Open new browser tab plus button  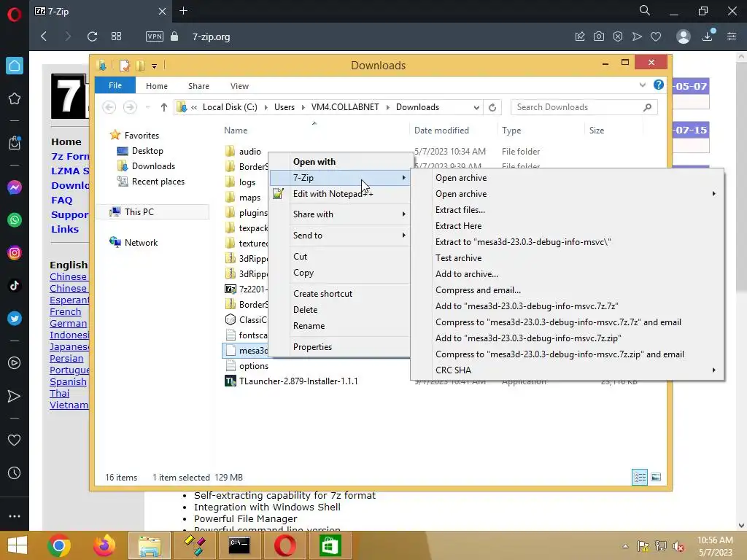[x=183, y=10]
